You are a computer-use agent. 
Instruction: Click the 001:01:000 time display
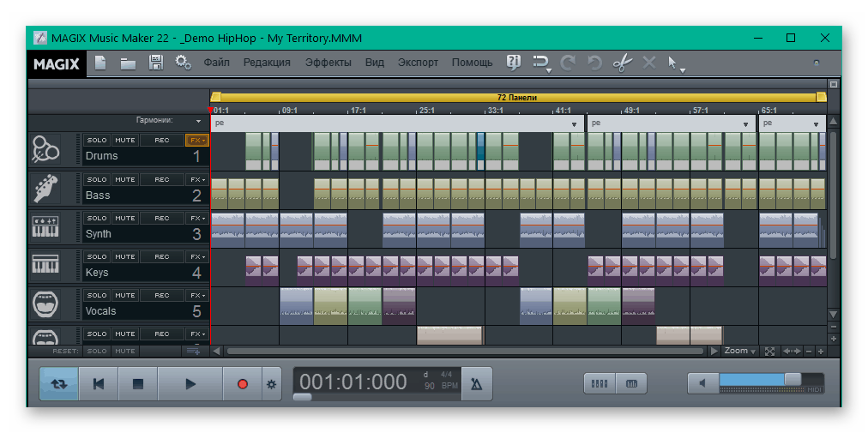point(353,382)
